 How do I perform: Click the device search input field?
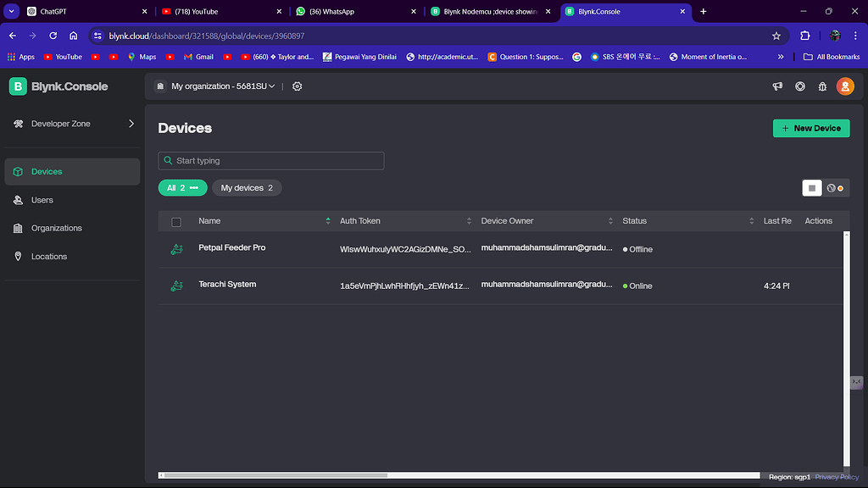[x=270, y=160]
